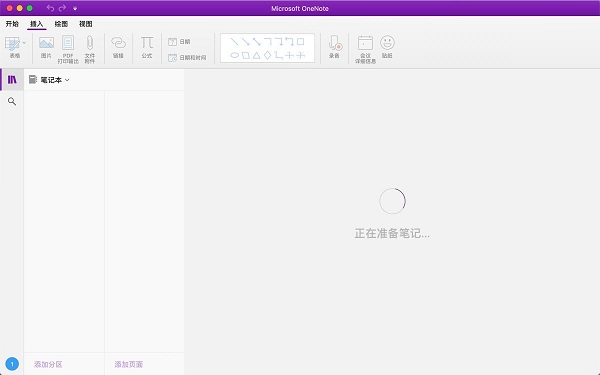Select the square shape in top row
Image resolution: width=600 pixels, height=375 pixels.
301,41
